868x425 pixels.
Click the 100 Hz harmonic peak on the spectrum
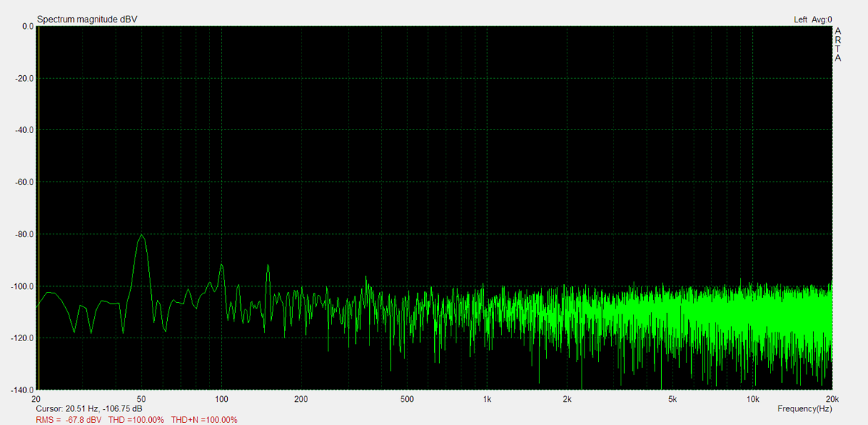(222, 265)
